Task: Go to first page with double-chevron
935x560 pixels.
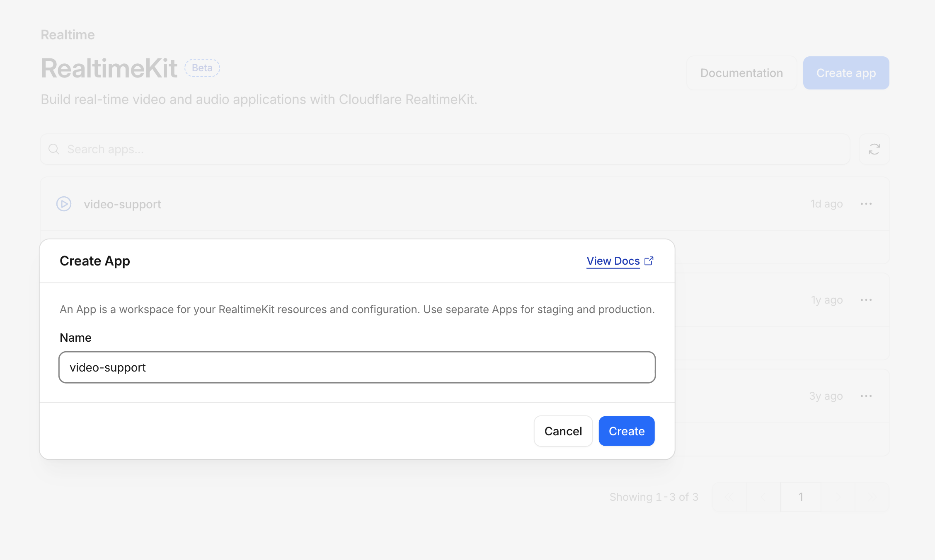Action: click(729, 497)
